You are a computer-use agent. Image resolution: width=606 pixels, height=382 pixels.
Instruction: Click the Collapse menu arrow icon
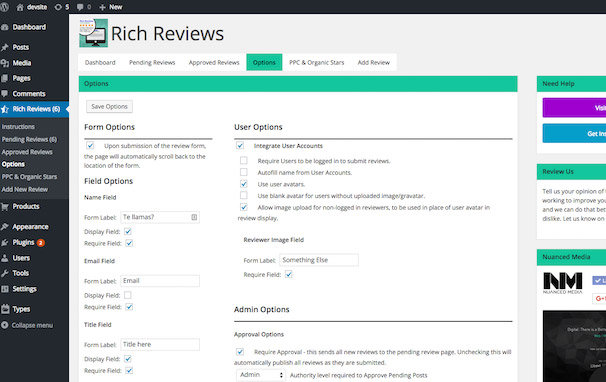[x=5, y=325]
